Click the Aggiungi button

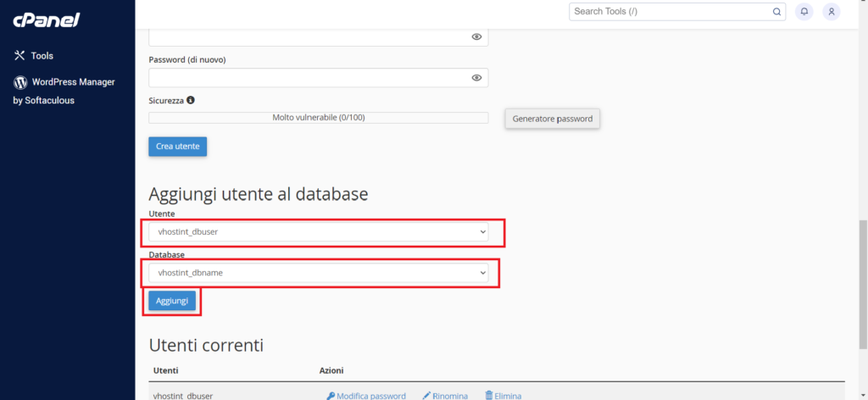pyautogui.click(x=172, y=301)
